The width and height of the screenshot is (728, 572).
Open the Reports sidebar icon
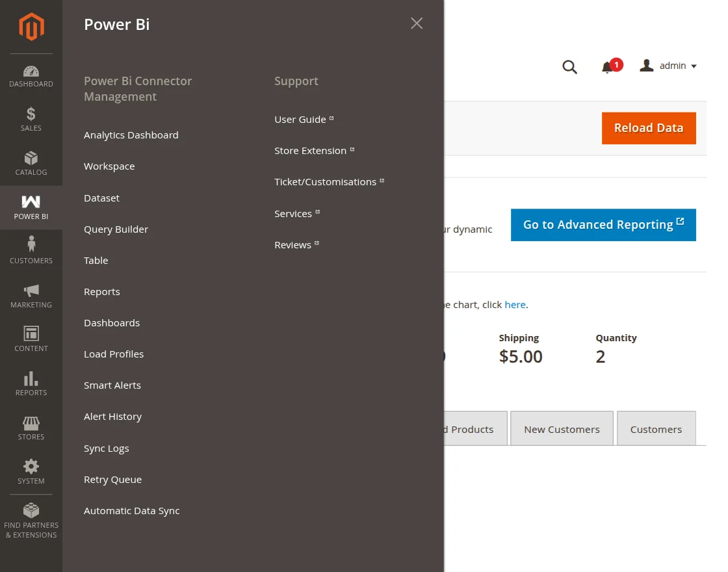31,383
